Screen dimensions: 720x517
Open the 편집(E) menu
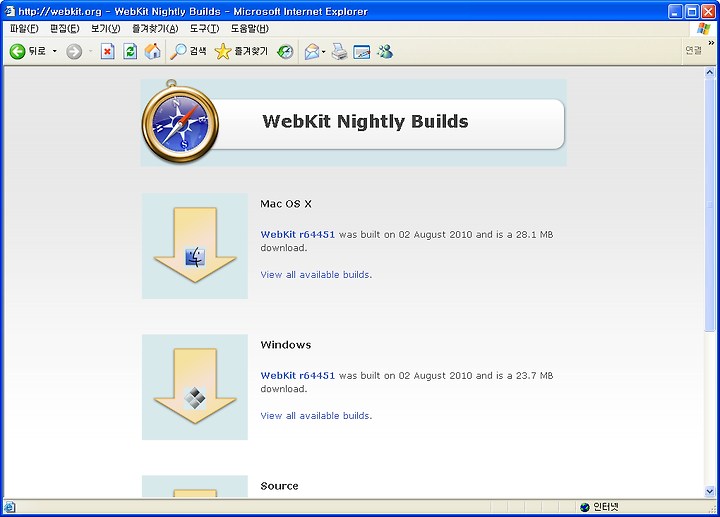[65, 28]
